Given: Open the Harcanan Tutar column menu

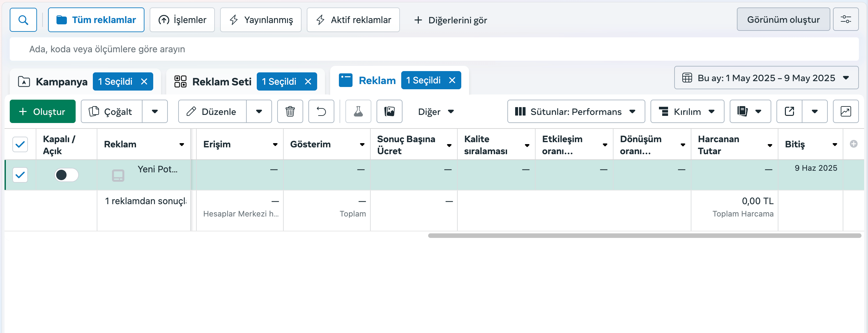Looking at the screenshot, I should click(770, 145).
